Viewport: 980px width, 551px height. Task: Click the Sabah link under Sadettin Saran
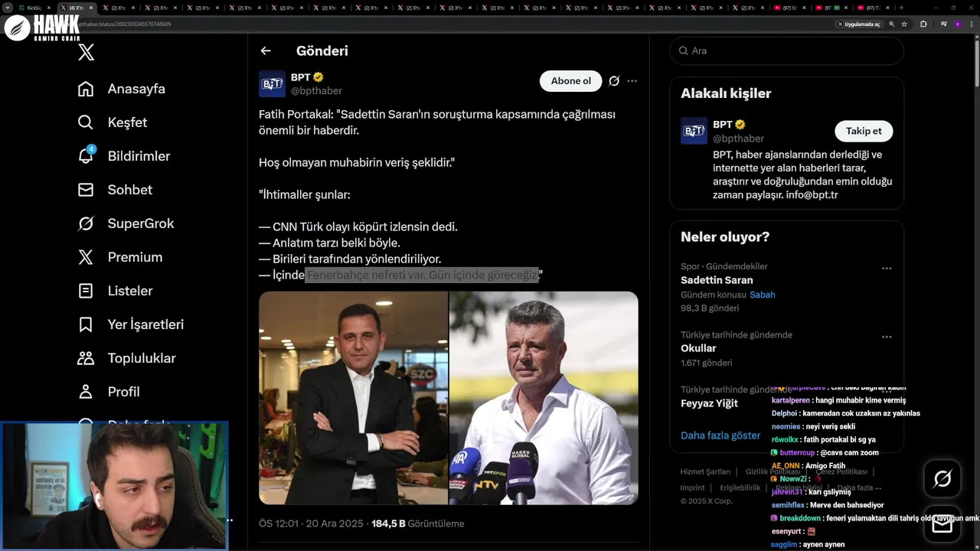click(763, 295)
